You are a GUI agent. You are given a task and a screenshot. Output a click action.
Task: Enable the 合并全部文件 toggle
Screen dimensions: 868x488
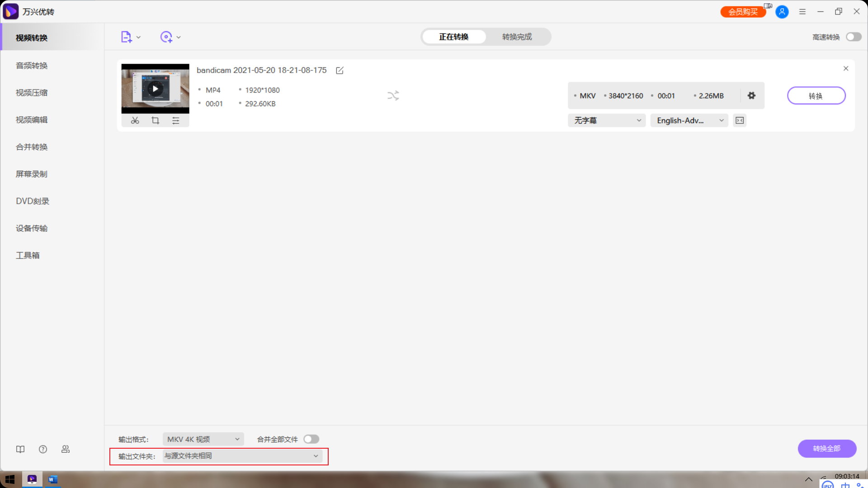[x=311, y=439]
